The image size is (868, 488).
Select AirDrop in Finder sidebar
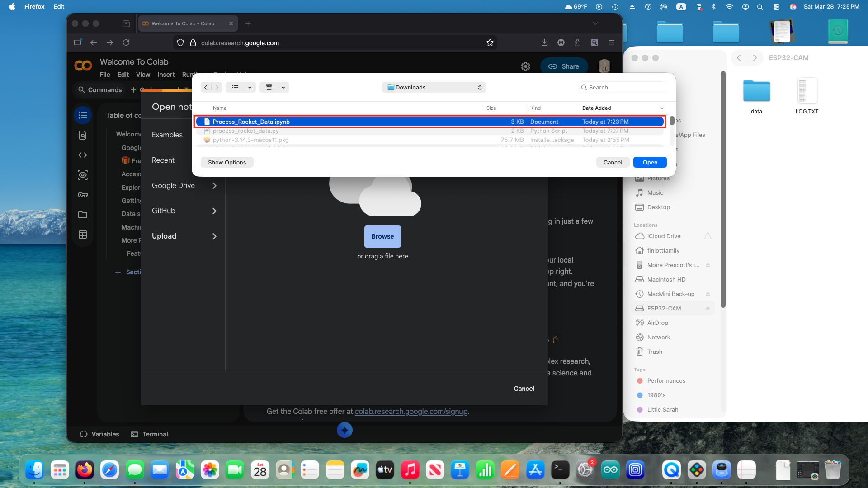click(x=657, y=323)
